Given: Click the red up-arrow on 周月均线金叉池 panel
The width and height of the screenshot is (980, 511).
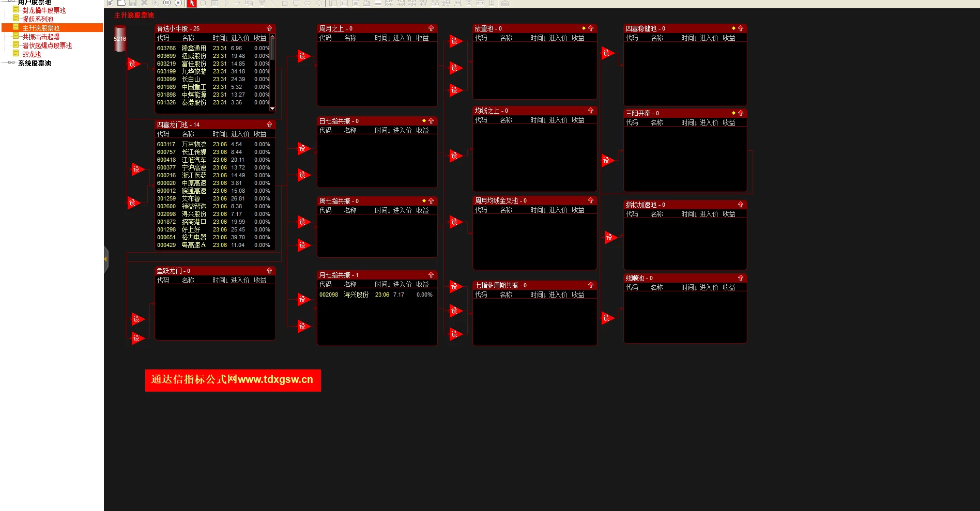Looking at the screenshot, I should pyautogui.click(x=591, y=200).
